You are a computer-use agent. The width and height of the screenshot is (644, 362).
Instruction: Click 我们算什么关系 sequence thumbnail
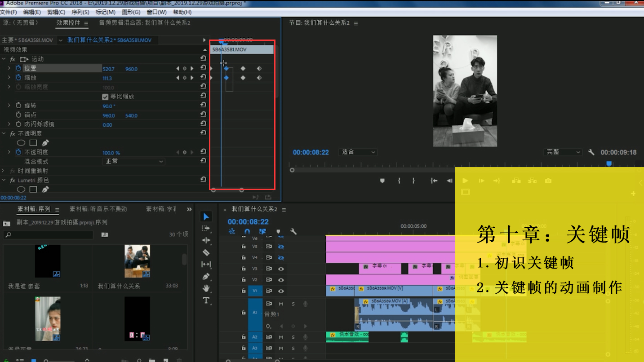137,261
